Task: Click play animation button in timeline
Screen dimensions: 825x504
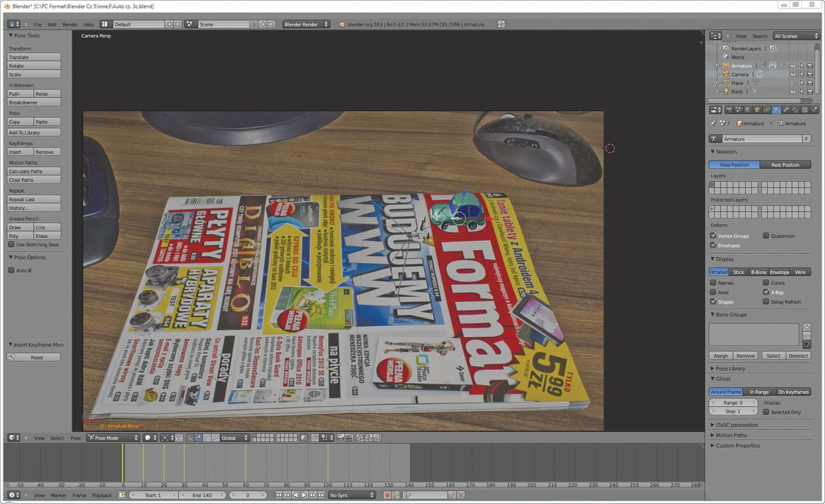Action: point(304,495)
